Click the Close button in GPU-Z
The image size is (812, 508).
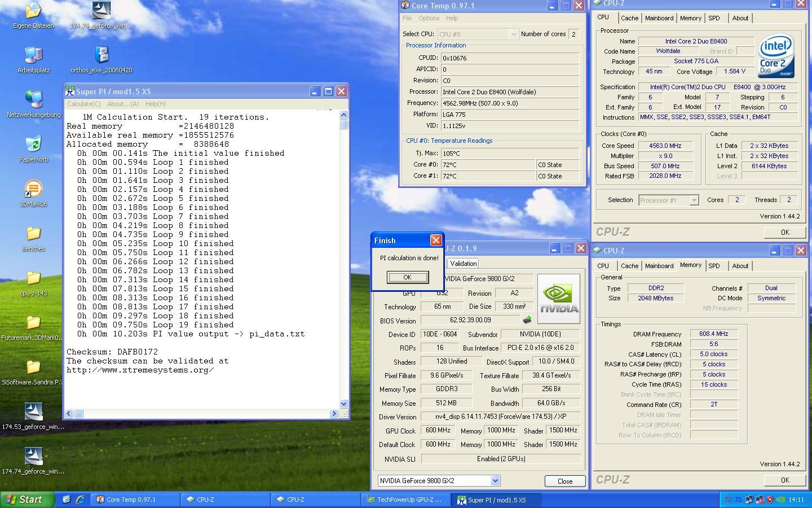pos(565,481)
